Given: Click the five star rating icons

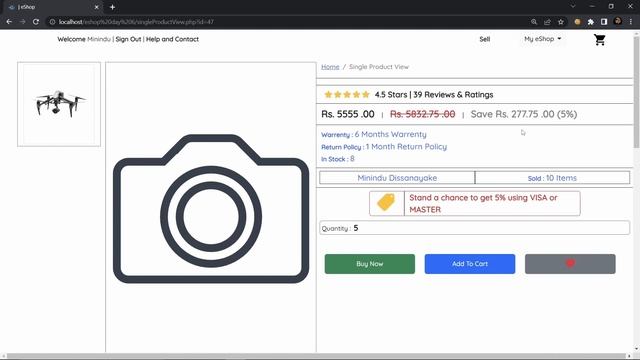Looking at the screenshot, I should (x=347, y=95).
